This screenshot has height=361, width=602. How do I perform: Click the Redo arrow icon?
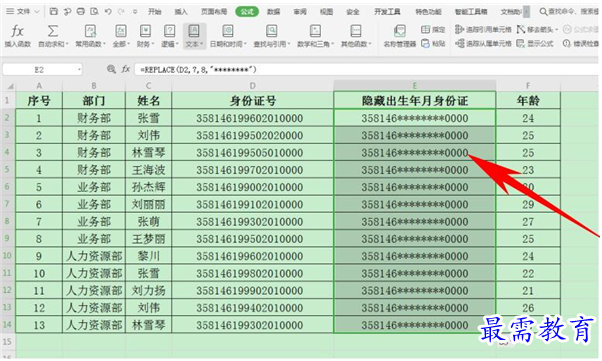tap(121, 12)
